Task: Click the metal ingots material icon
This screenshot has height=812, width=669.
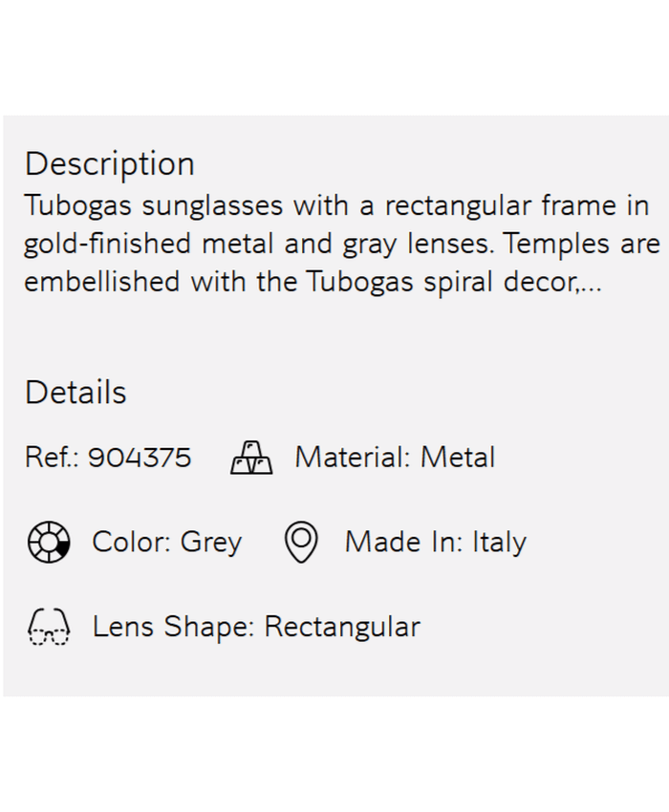Action: pos(251,458)
